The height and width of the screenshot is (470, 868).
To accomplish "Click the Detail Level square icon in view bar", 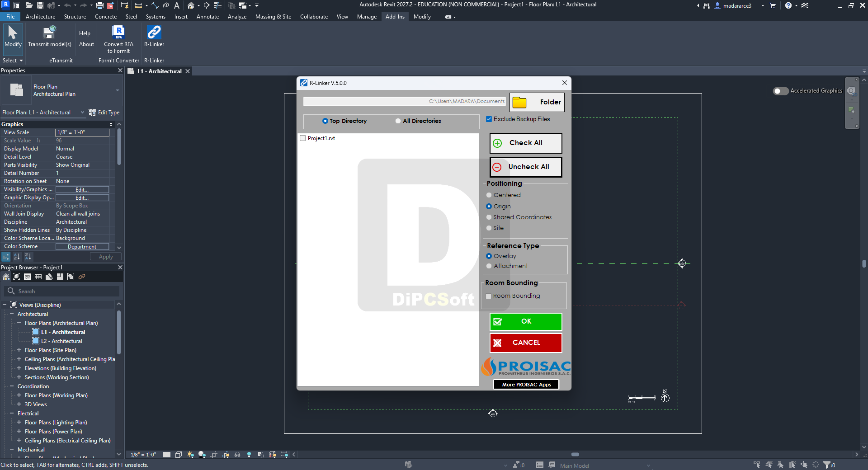I will pos(167,455).
